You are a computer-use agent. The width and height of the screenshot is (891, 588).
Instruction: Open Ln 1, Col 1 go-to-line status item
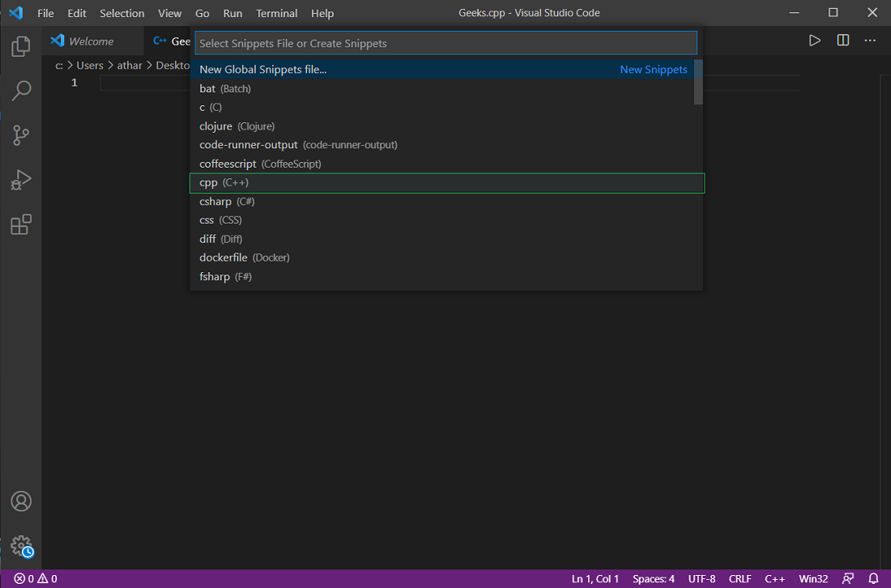point(595,578)
